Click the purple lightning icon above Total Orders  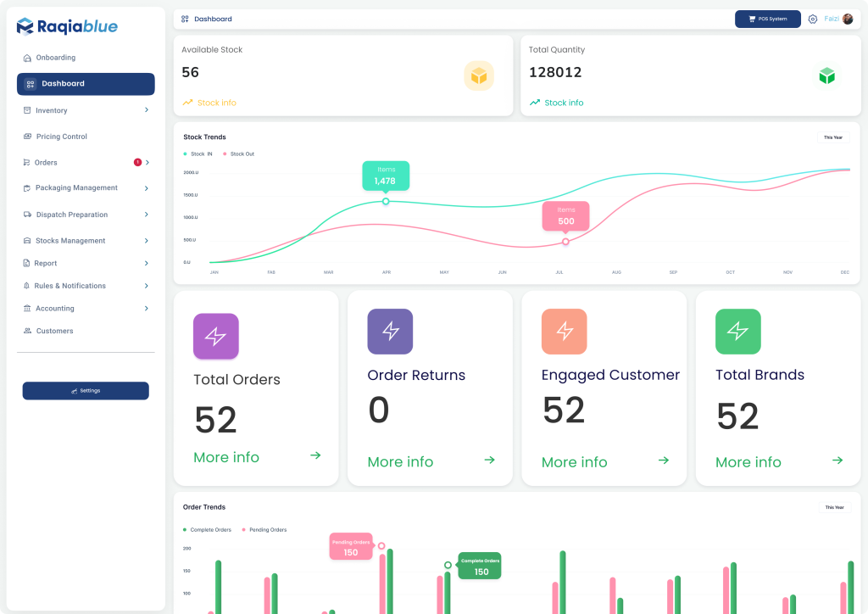pos(216,336)
